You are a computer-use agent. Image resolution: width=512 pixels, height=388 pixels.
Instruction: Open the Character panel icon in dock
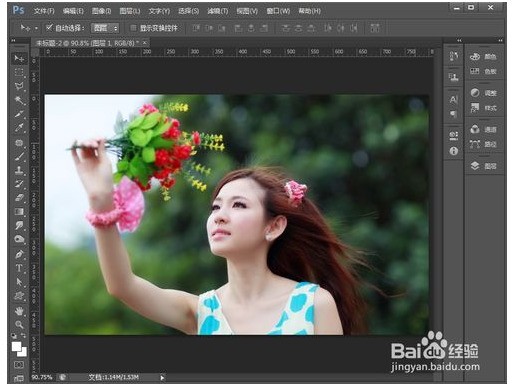coord(454,99)
